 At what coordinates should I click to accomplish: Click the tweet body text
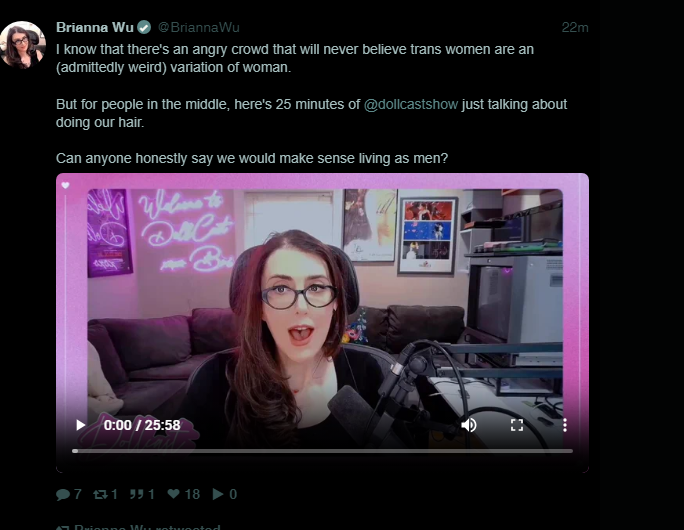click(311, 103)
